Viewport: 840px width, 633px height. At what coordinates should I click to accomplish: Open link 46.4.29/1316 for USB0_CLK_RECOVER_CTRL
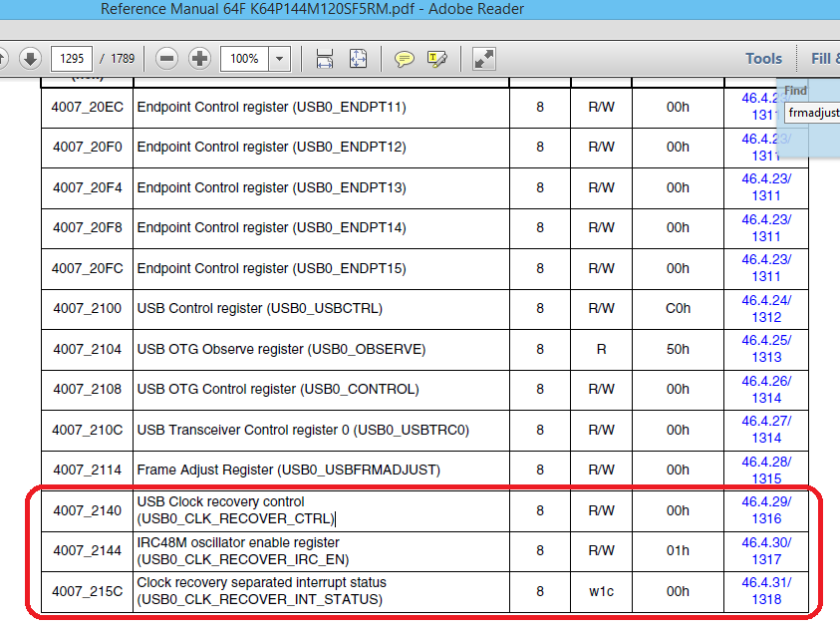tap(766, 510)
